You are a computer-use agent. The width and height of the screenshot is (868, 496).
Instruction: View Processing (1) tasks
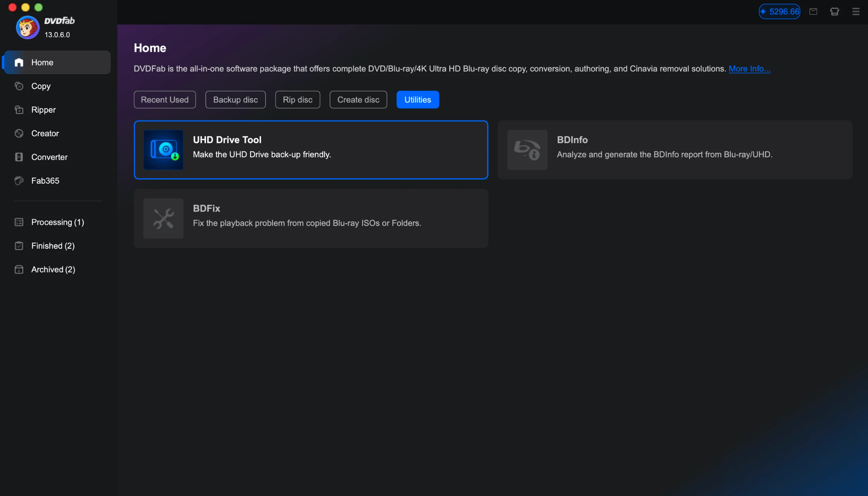pyautogui.click(x=57, y=222)
